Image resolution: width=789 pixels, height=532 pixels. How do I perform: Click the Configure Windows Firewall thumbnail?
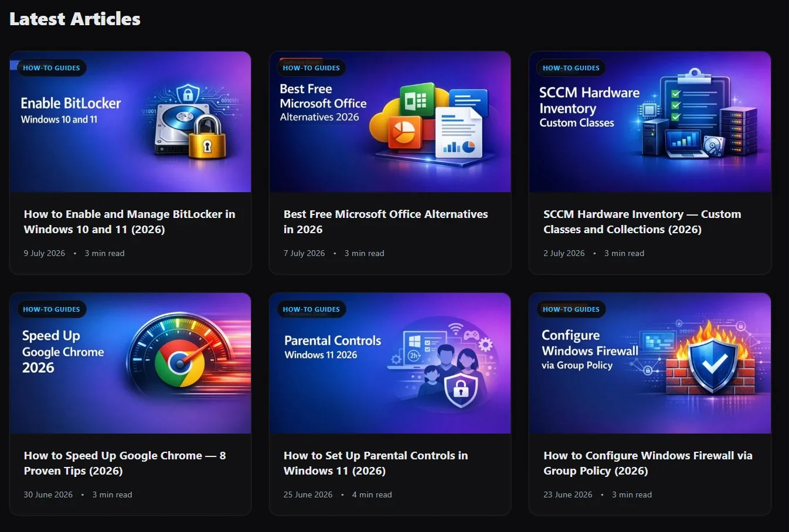650,363
